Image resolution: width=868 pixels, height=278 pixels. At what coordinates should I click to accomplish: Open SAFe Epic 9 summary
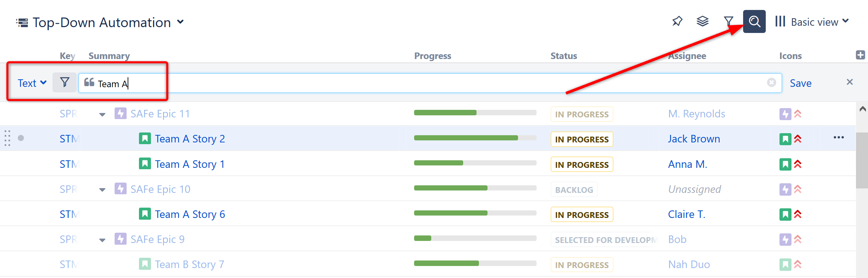point(157,239)
